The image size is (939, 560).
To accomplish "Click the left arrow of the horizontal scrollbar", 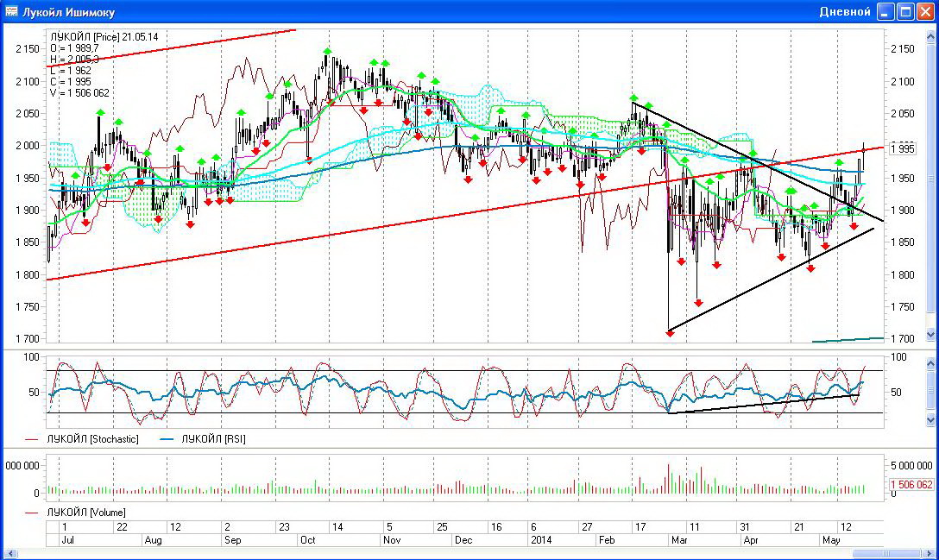I will click(x=10, y=553).
